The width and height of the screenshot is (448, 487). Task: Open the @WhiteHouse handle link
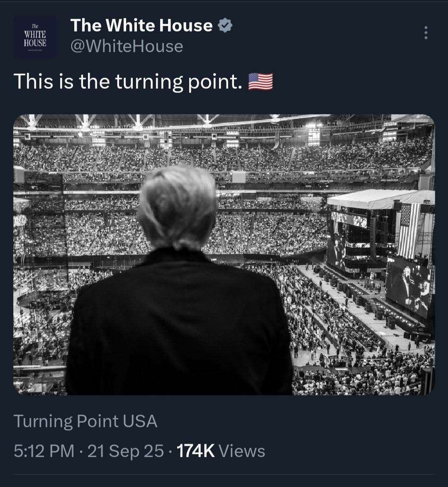click(127, 46)
